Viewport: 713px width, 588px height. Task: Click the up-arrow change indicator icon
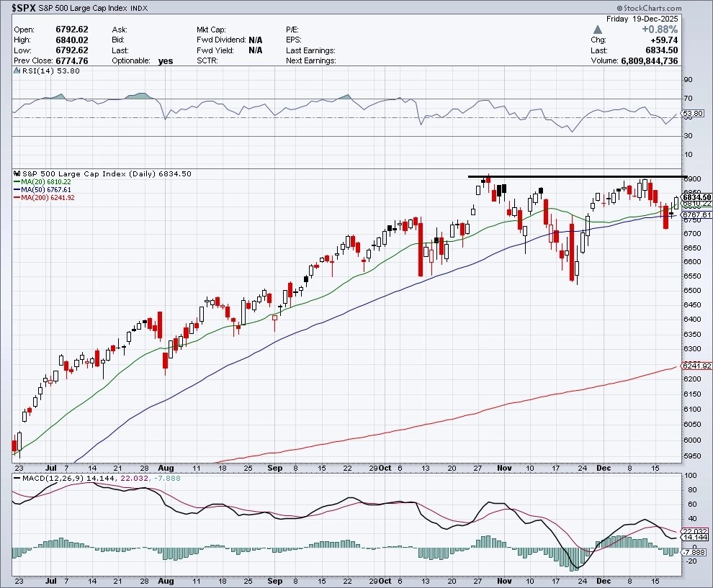point(597,30)
